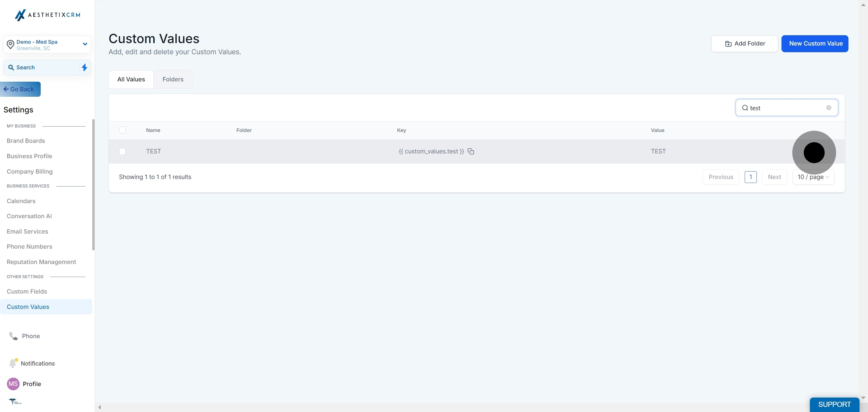This screenshot has width=868, height=412.
Task: Open the Notifications bell
Action: point(13,363)
